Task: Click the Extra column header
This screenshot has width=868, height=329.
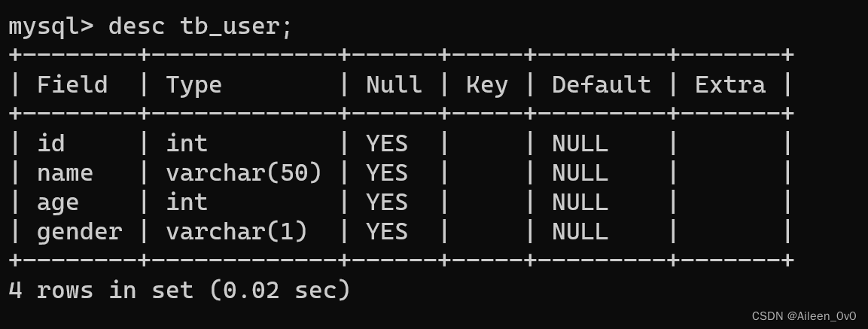Action: pyautogui.click(x=729, y=84)
